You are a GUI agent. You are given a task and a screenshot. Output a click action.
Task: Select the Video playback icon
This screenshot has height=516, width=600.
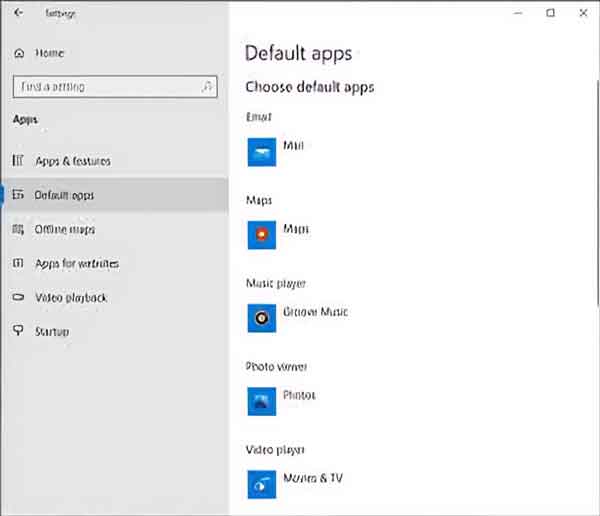[x=18, y=297]
